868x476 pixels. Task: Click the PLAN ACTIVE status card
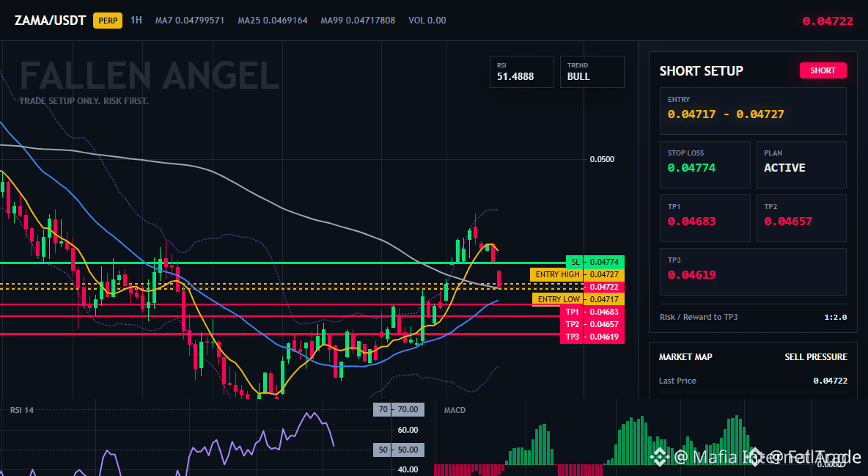pos(801,164)
